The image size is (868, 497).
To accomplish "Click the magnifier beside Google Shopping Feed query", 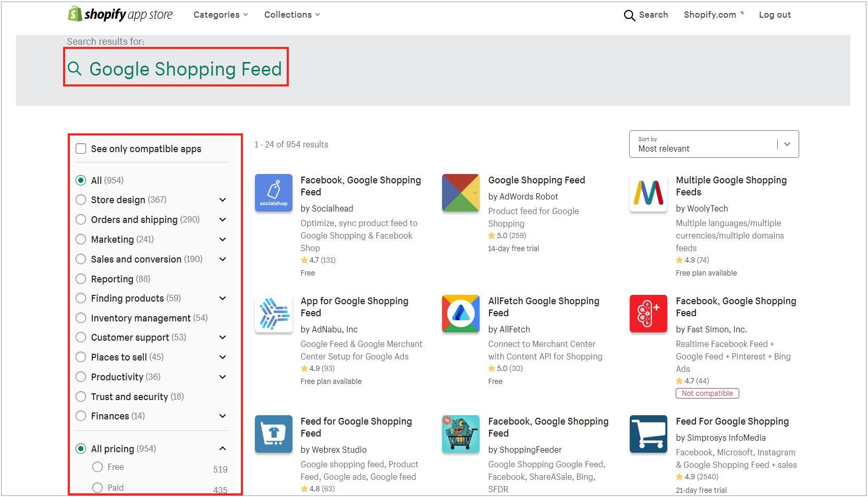I will pyautogui.click(x=75, y=68).
